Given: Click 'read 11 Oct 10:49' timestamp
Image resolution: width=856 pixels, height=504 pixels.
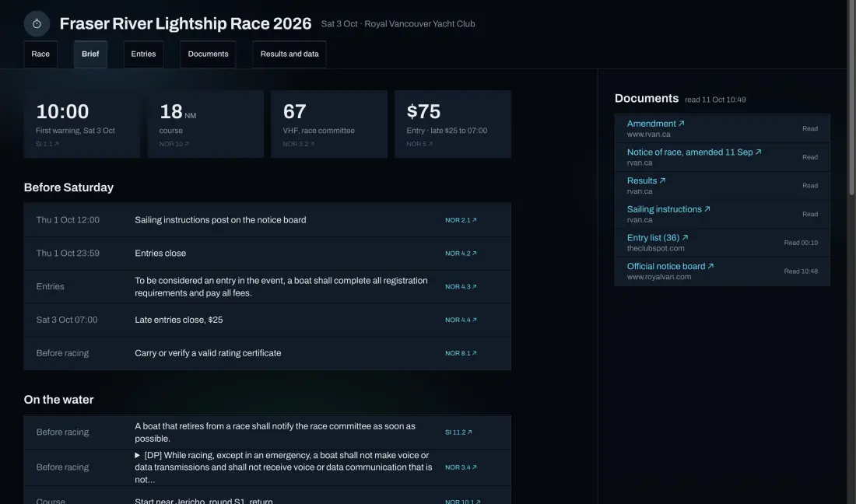Looking at the screenshot, I should 715,100.
